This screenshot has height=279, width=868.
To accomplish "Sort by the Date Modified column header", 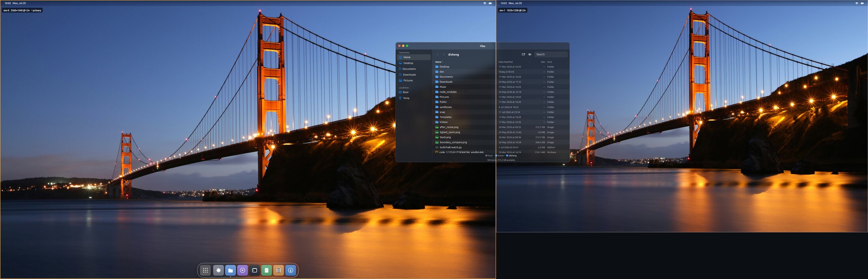I will pyautogui.click(x=505, y=62).
